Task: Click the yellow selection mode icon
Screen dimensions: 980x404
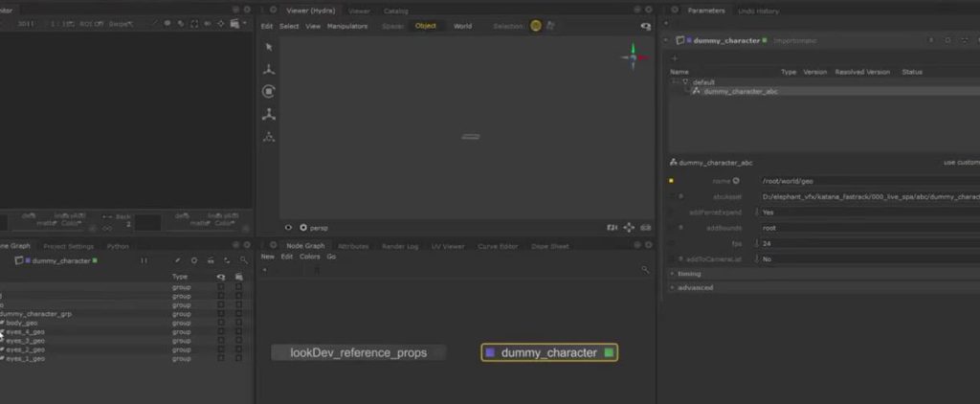Action: point(536,26)
